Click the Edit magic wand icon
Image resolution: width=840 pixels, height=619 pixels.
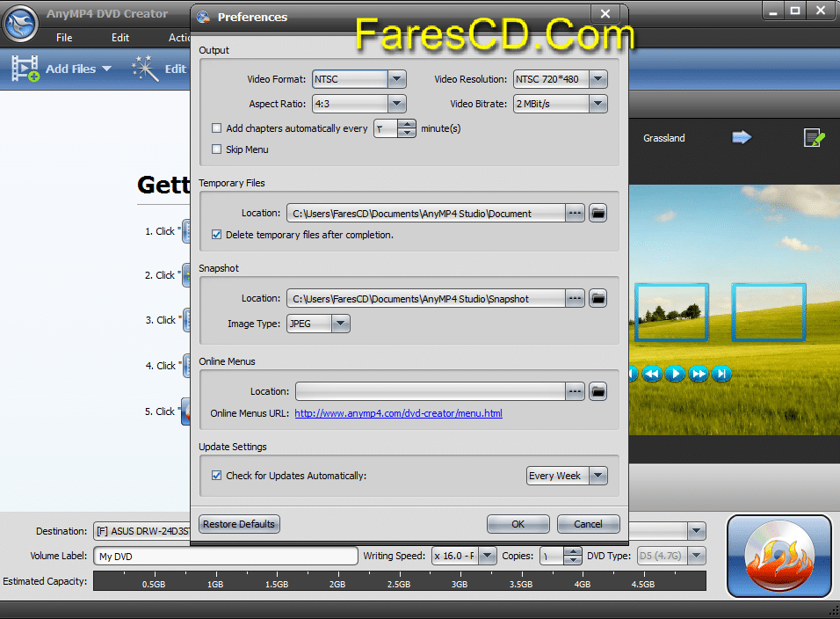pos(145,69)
